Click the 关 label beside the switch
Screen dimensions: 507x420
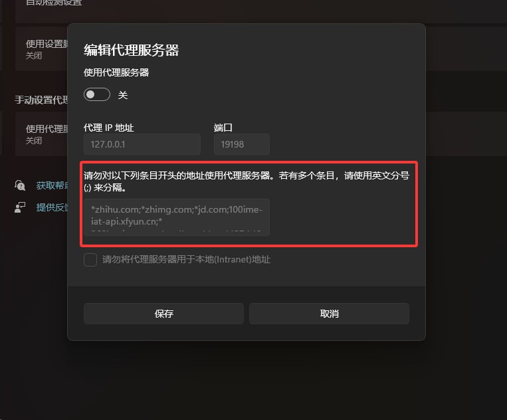pos(123,95)
